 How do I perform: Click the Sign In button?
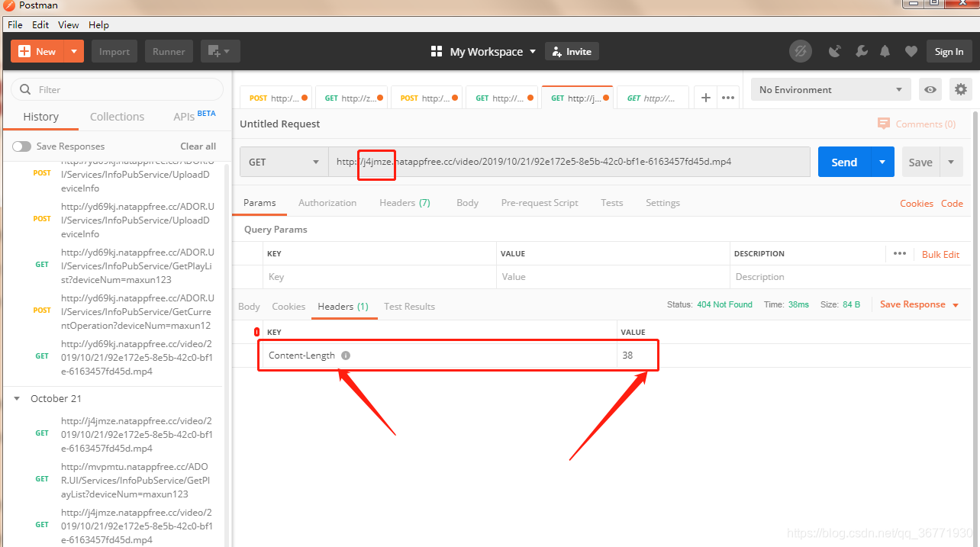[949, 52]
